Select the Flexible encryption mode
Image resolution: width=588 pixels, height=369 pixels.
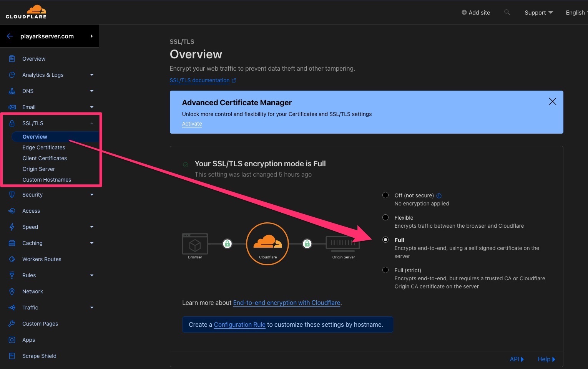(x=385, y=217)
